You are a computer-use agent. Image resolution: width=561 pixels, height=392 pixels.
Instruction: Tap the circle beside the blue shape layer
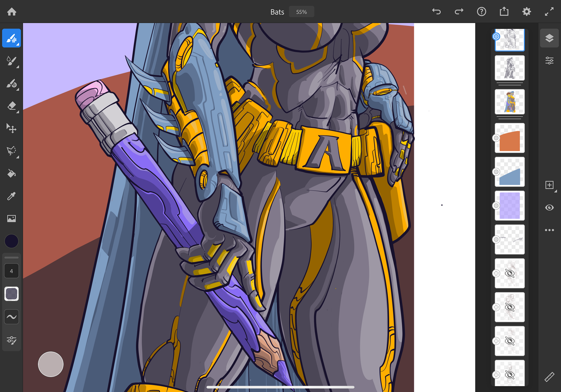pyautogui.click(x=496, y=172)
